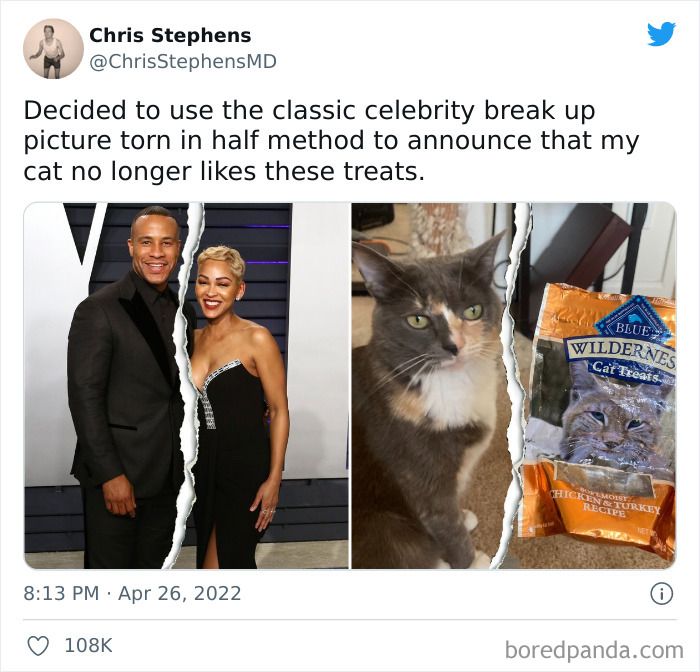700x672 pixels.
Task: Open the tweet info icon
Action: [661, 594]
